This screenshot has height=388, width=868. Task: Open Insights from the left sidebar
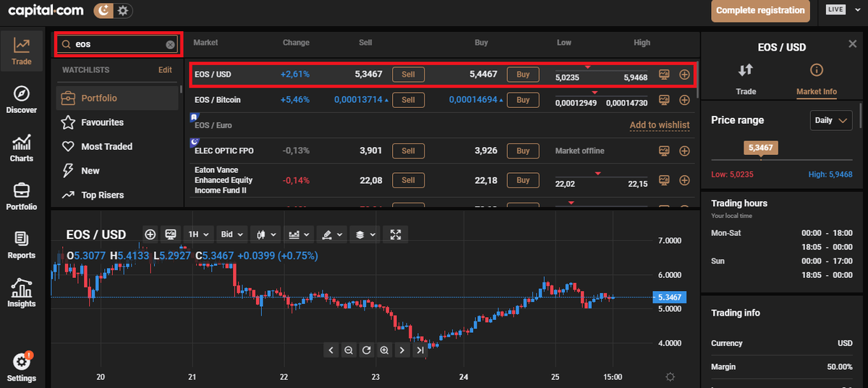pyautogui.click(x=21, y=294)
